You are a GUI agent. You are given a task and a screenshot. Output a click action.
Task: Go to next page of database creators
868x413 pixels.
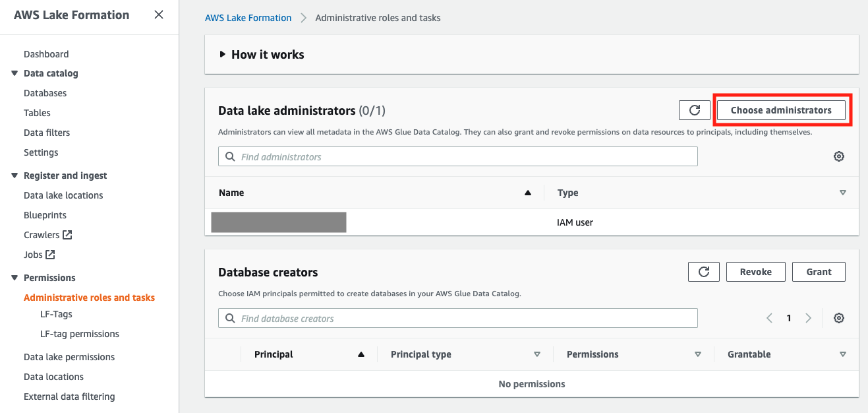click(x=808, y=318)
